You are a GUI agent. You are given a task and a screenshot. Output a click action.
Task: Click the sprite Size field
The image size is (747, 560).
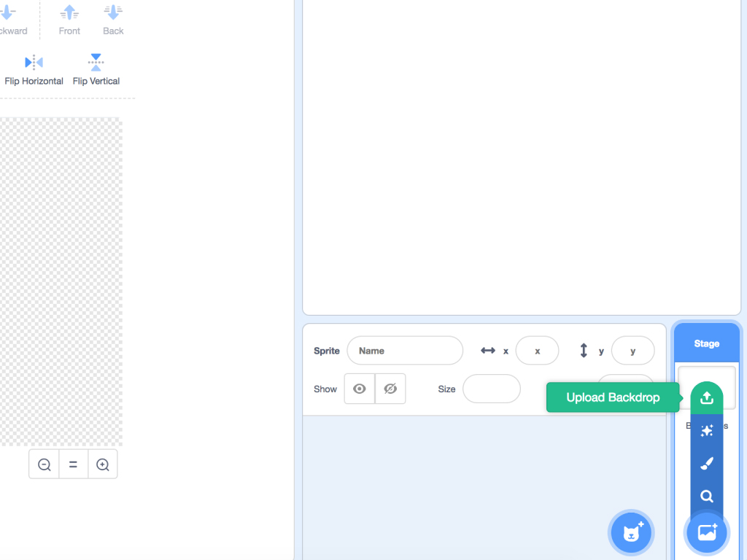492,389
